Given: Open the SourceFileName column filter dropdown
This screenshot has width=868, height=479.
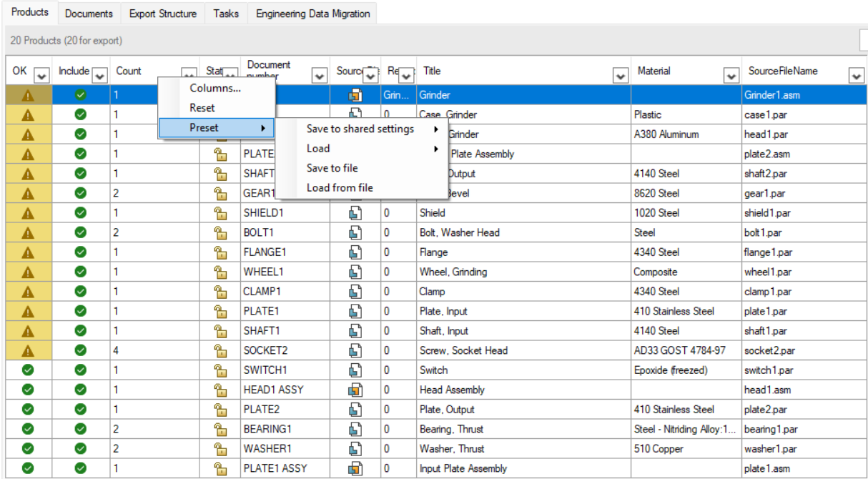Looking at the screenshot, I should pos(856,75).
